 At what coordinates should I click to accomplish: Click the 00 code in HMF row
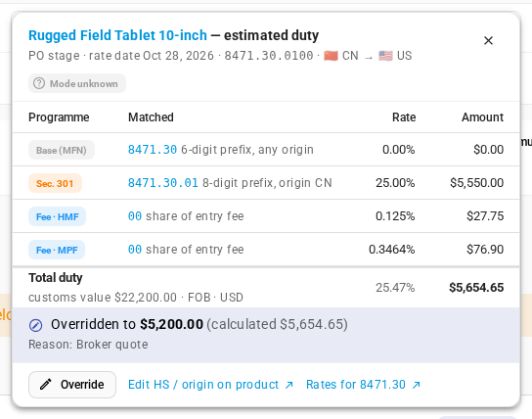point(135,216)
